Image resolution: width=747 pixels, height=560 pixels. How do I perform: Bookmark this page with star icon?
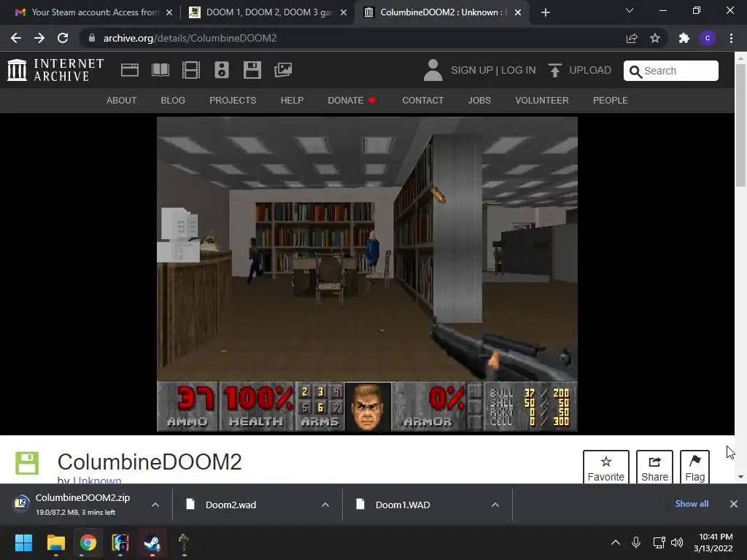coord(655,38)
